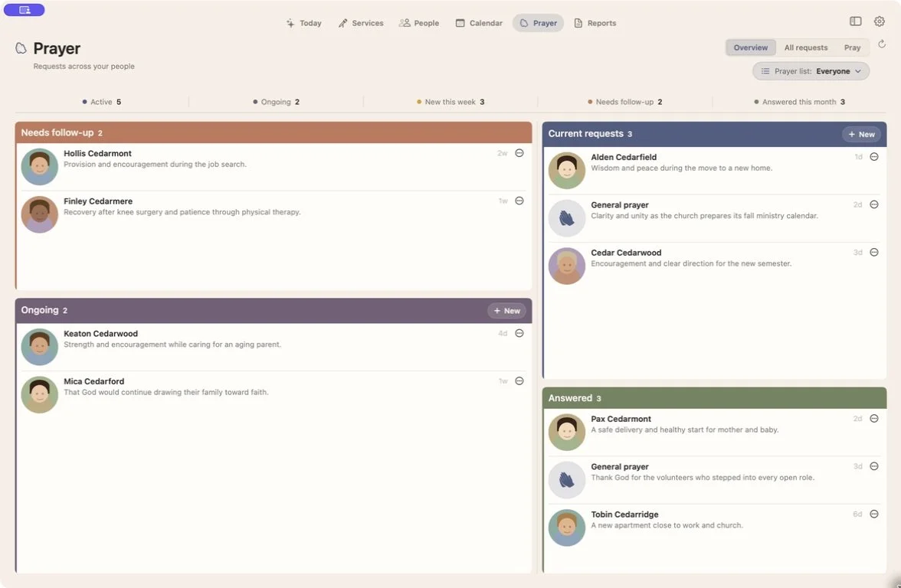This screenshot has height=588, width=901.
Task: Filter by Needs follow-up stat
Action: (624, 102)
